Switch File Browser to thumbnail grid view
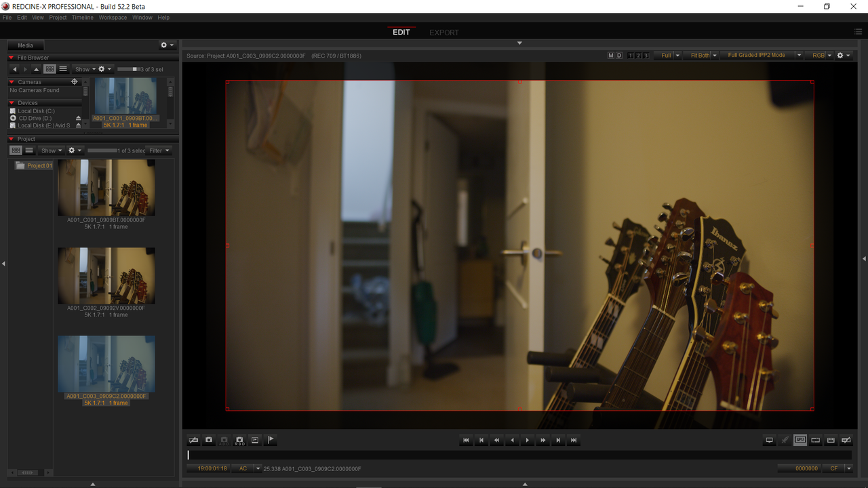Image resolution: width=868 pixels, height=488 pixels. (x=50, y=69)
